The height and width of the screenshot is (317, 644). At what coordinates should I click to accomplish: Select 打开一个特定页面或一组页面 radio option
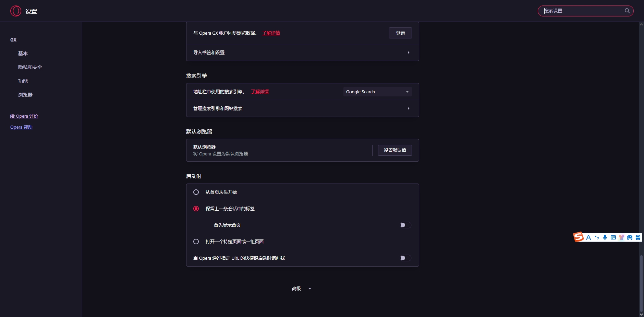196,242
